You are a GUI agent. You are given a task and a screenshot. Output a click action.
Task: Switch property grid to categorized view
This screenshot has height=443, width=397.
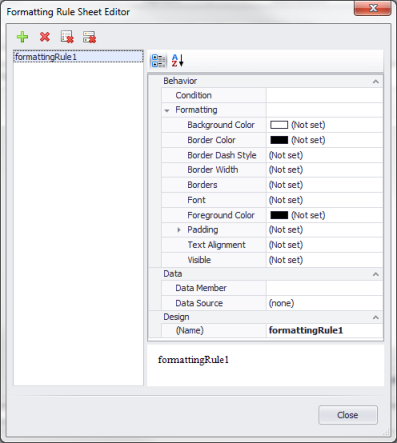coord(158,61)
